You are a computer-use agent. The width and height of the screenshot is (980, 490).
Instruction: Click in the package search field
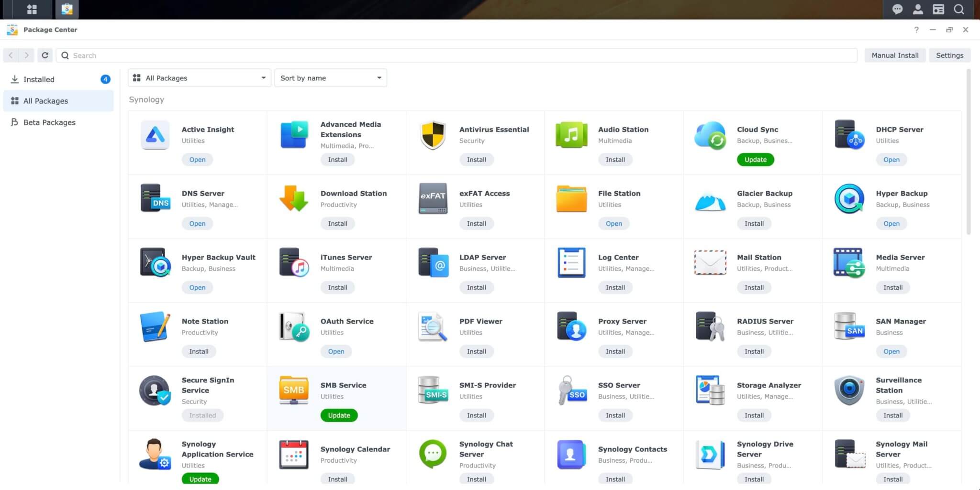click(x=457, y=55)
